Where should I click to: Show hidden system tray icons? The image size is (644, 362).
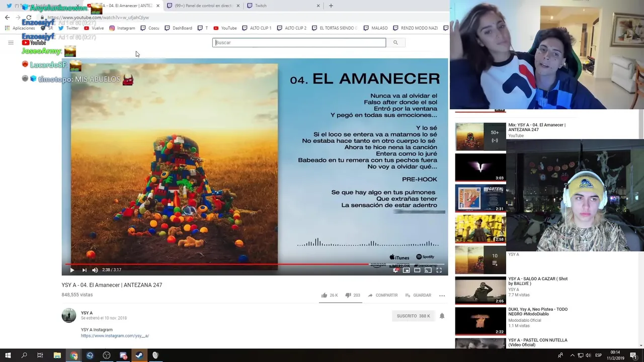[572, 355]
